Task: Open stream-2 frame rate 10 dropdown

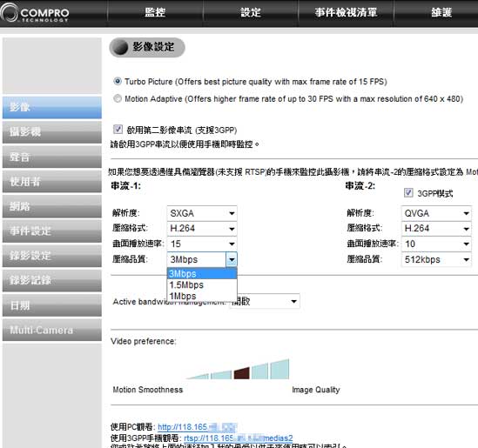Action: tap(436, 244)
